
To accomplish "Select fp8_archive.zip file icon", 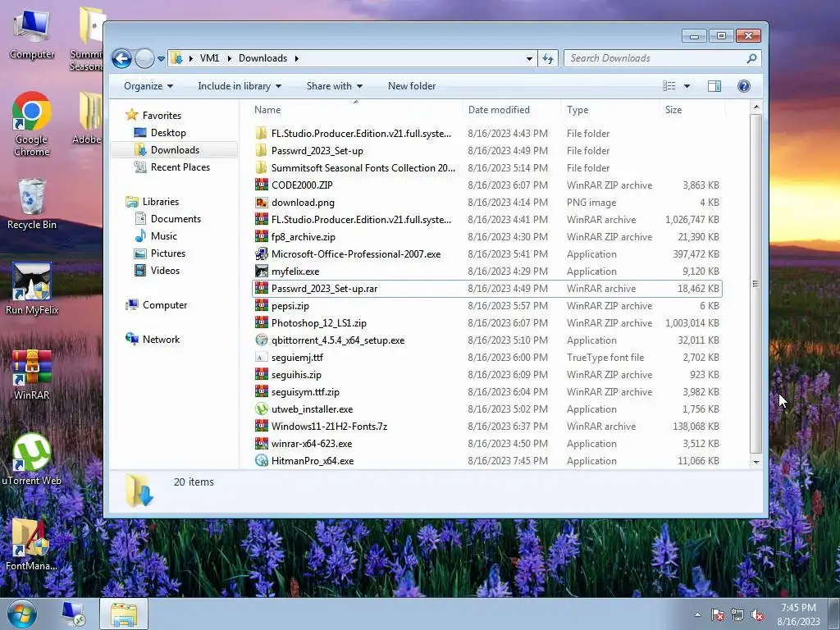I will (x=261, y=237).
